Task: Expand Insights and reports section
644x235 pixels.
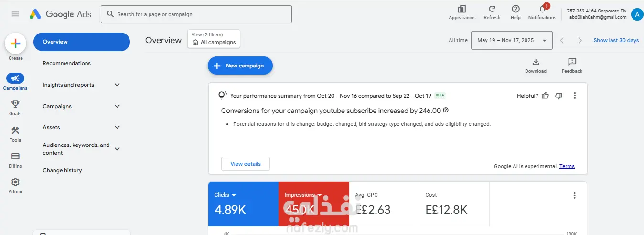Action: 117,85
